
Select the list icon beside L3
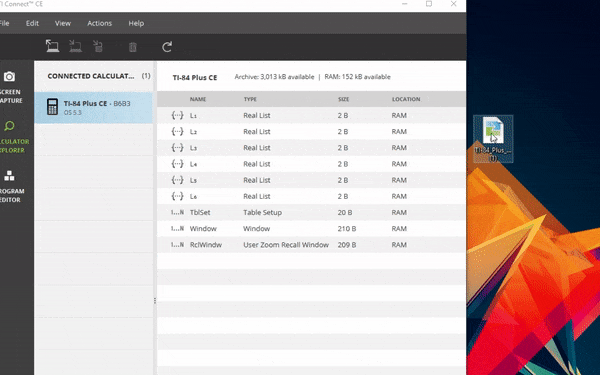[177, 147]
